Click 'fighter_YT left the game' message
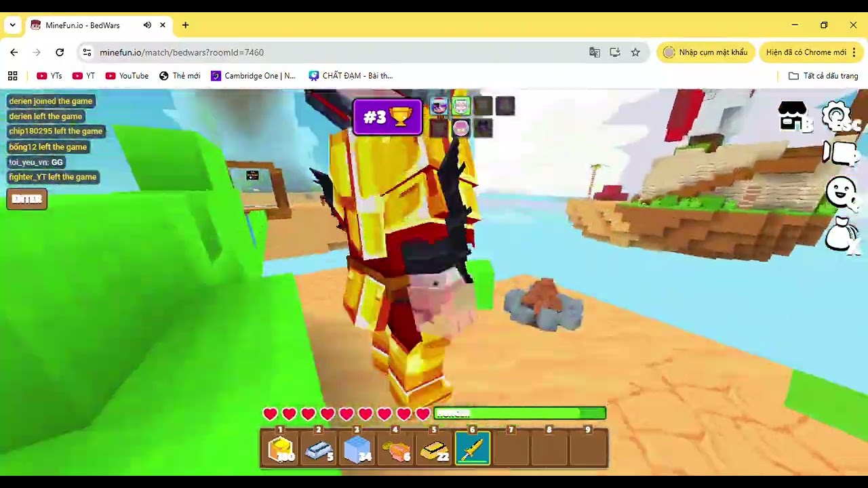 coord(53,177)
